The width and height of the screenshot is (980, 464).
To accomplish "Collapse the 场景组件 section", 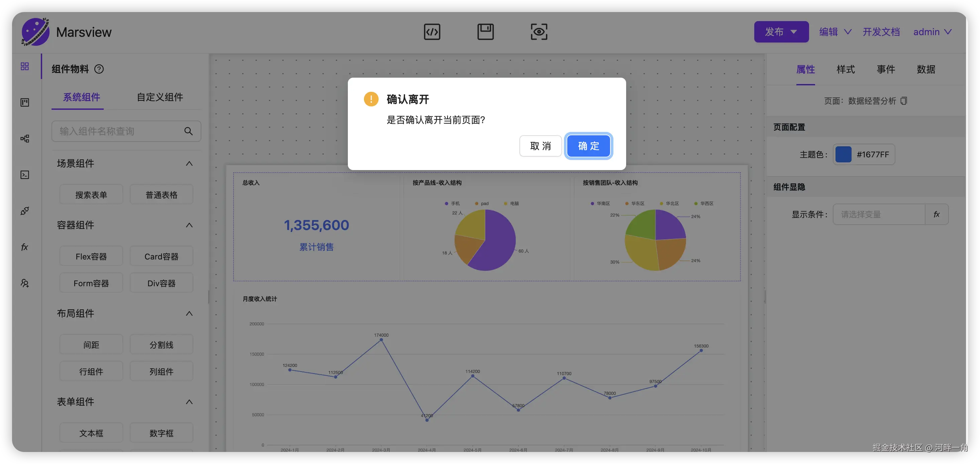I will 189,164.
